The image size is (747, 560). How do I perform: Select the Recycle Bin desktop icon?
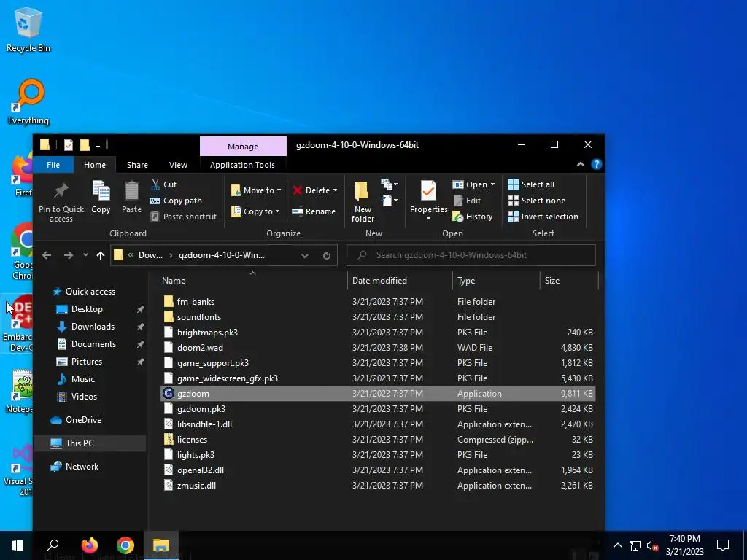[28, 31]
